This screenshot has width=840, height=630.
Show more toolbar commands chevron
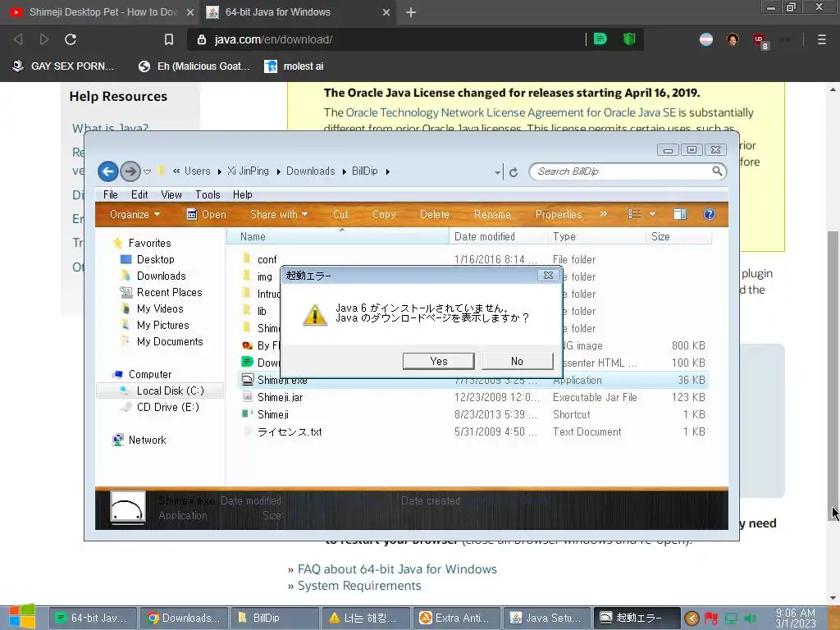click(603, 214)
